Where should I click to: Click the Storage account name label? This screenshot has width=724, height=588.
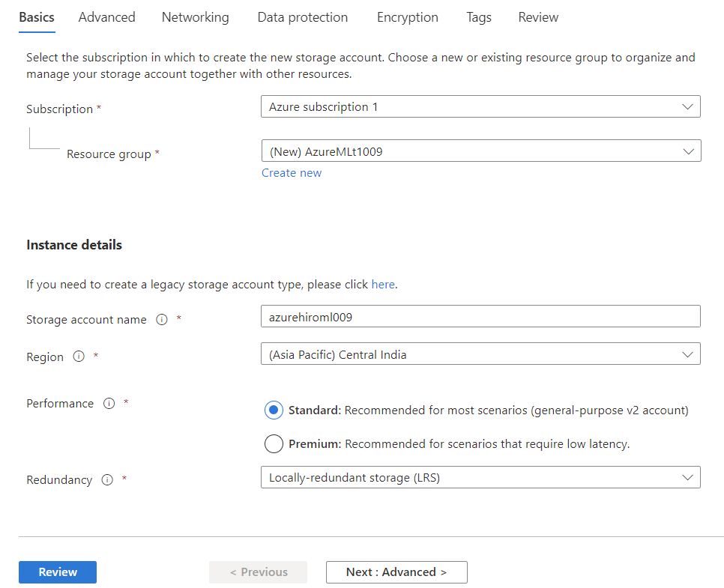pos(86,320)
